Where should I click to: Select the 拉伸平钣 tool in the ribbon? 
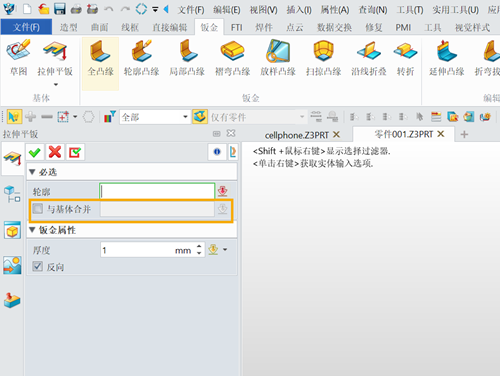55,58
